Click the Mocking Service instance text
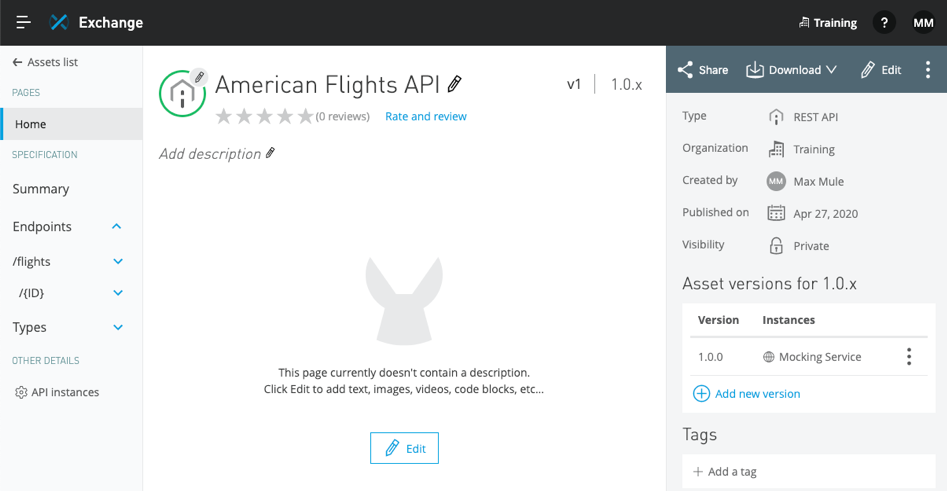 [820, 357]
